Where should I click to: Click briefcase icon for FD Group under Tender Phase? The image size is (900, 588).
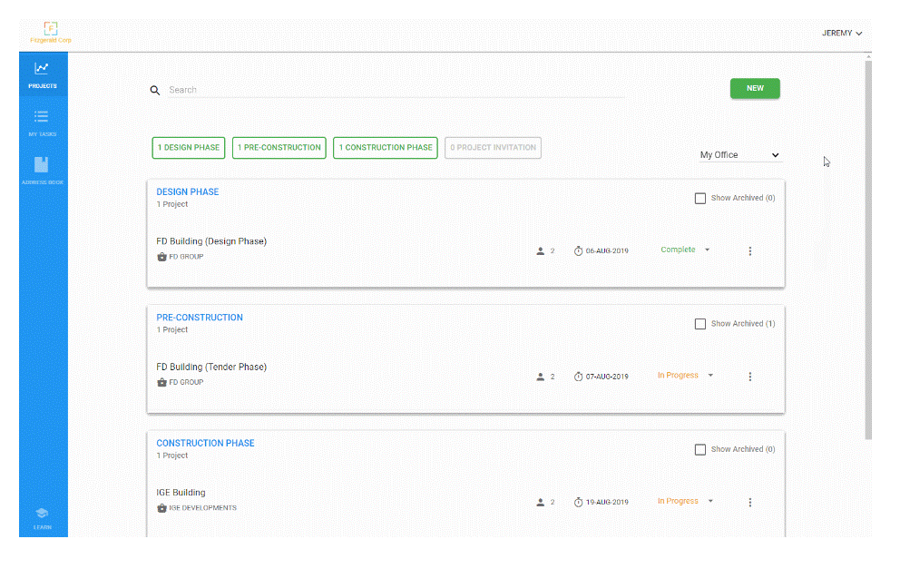161,382
